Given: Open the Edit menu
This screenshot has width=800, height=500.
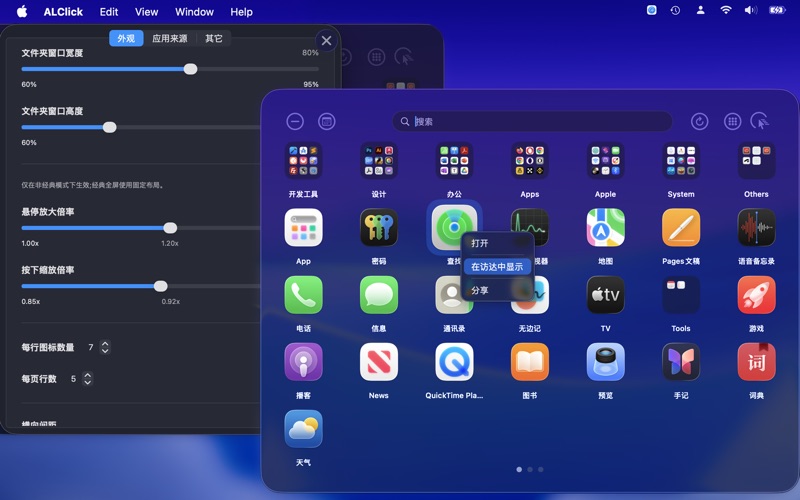Looking at the screenshot, I should coord(109,12).
